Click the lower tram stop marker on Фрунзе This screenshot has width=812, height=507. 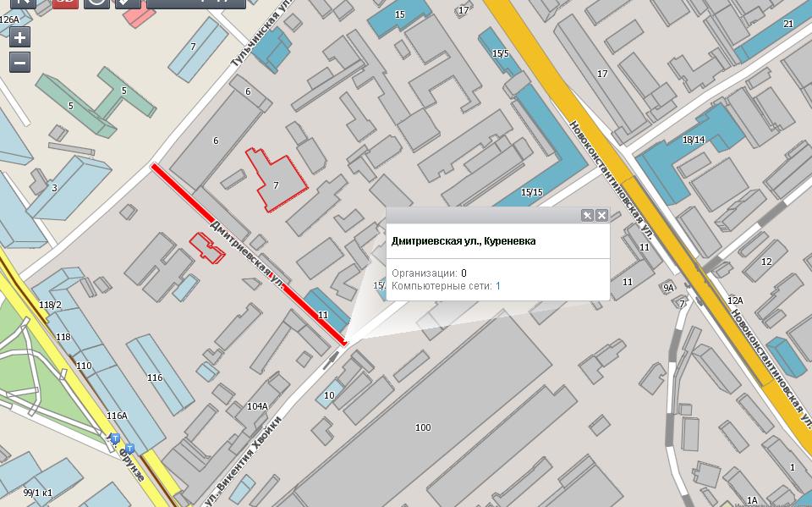(x=129, y=448)
